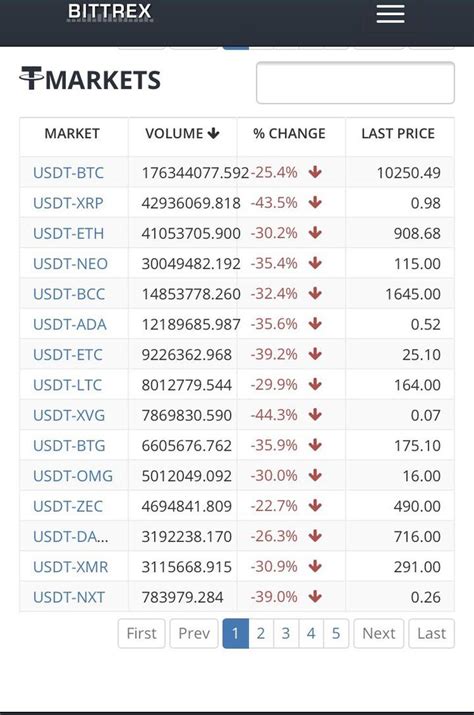Sort the table by MARKET column
The image size is (474, 715).
(72, 134)
